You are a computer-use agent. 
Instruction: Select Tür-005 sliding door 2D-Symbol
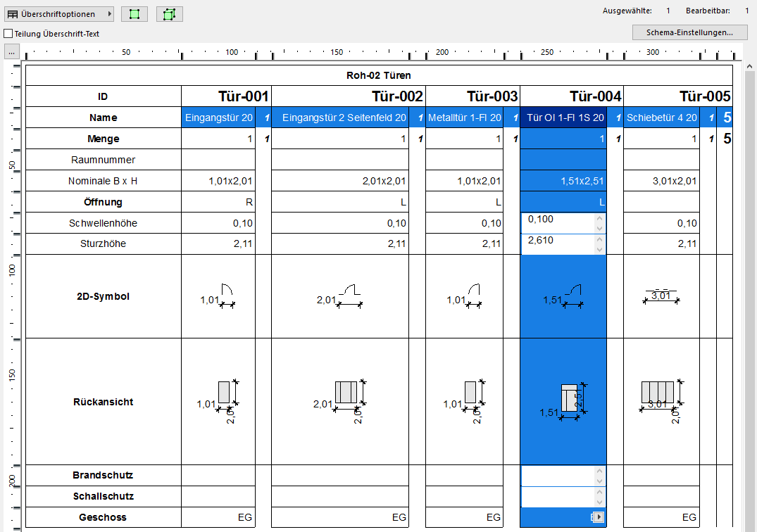click(661, 296)
